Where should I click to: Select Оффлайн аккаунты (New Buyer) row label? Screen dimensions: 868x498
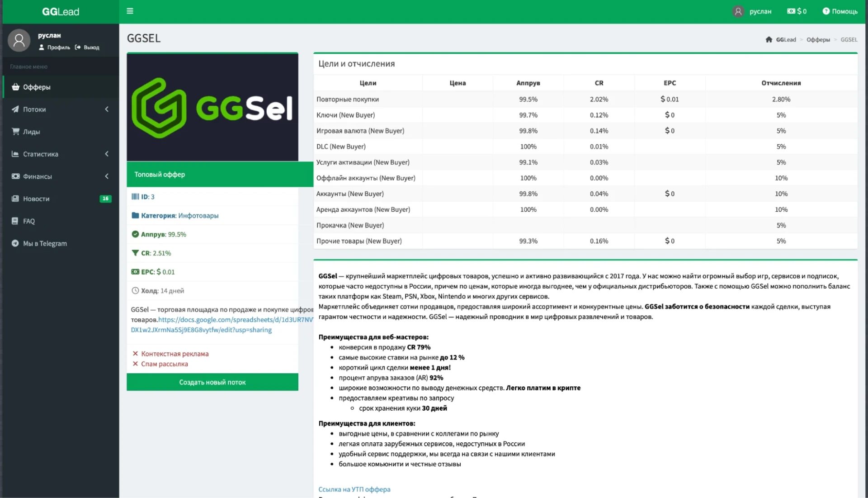tap(366, 178)
